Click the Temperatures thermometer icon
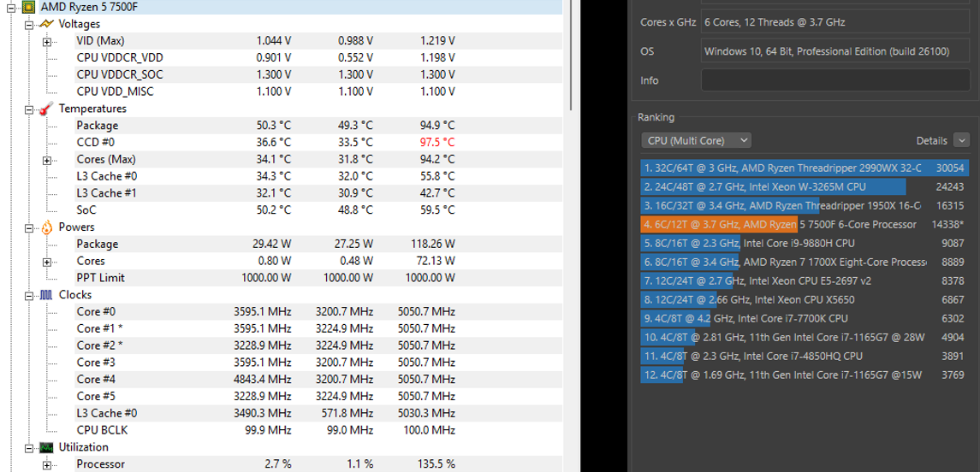This screenshot has height=472, width=980. pos(45,109)
